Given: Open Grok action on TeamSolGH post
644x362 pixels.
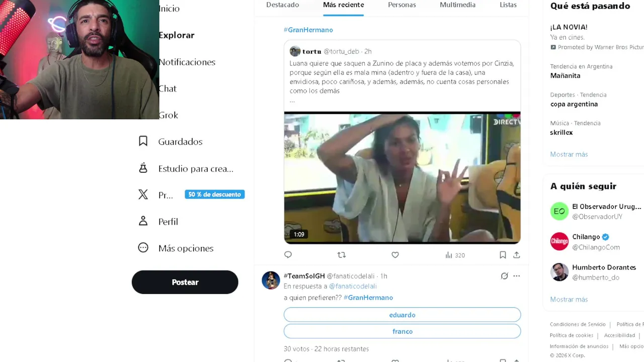Looking at the screenshot, I should (504, 276).
